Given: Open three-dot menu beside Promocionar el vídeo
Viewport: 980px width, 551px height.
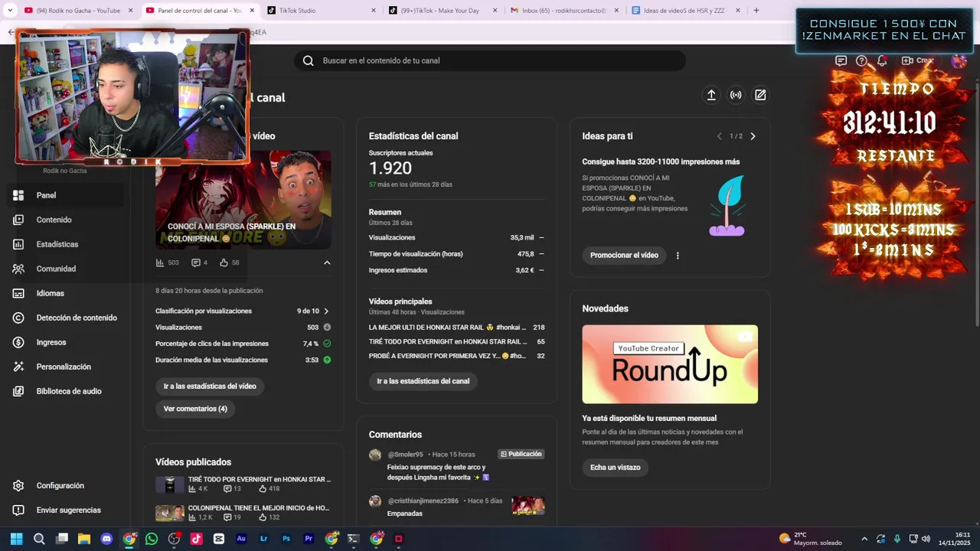Looking at the screenshot, I should (x=678, y=256).
